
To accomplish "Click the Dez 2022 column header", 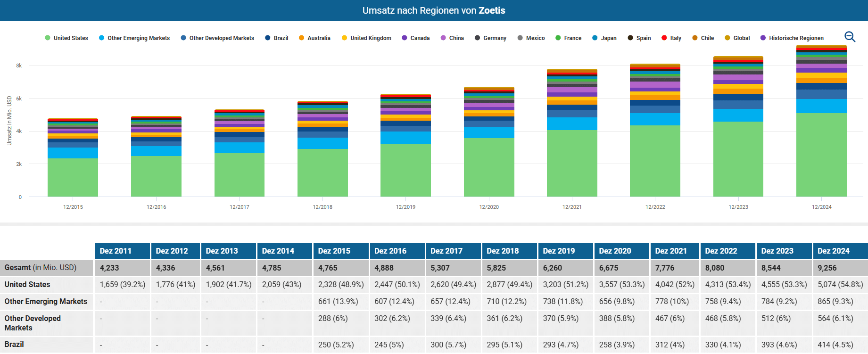I will point(727,251).
